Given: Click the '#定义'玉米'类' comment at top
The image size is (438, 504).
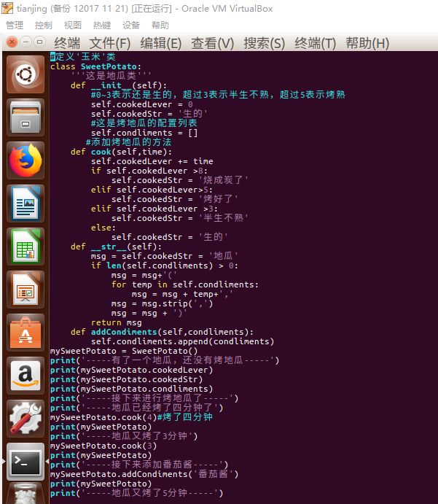Looking at the screenshot, I should [83, 57].
